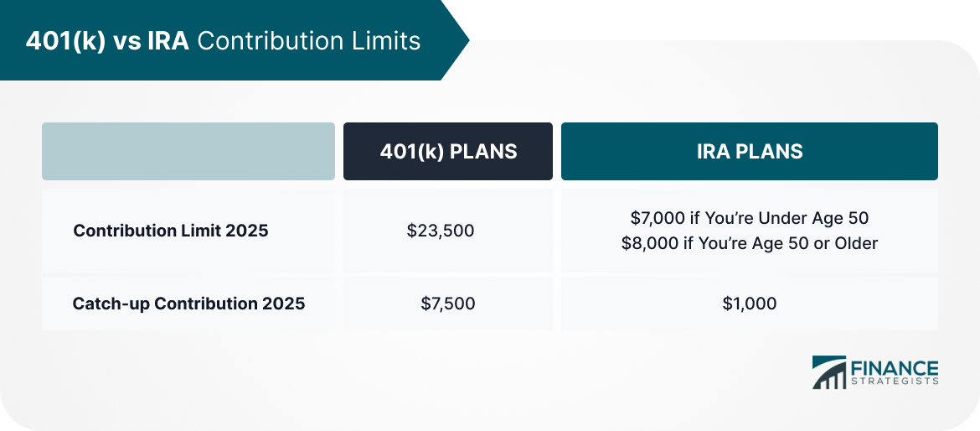
Task: Select the IRA PLANS column header
Action: [749, 152]
